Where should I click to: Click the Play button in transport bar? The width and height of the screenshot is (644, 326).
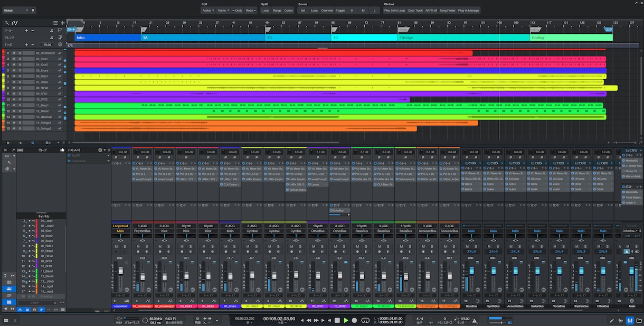346,320
